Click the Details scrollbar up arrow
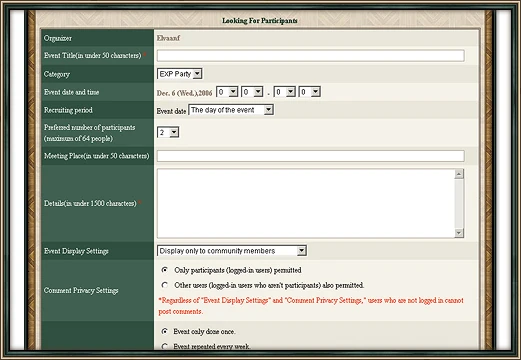 click(459, 174)
